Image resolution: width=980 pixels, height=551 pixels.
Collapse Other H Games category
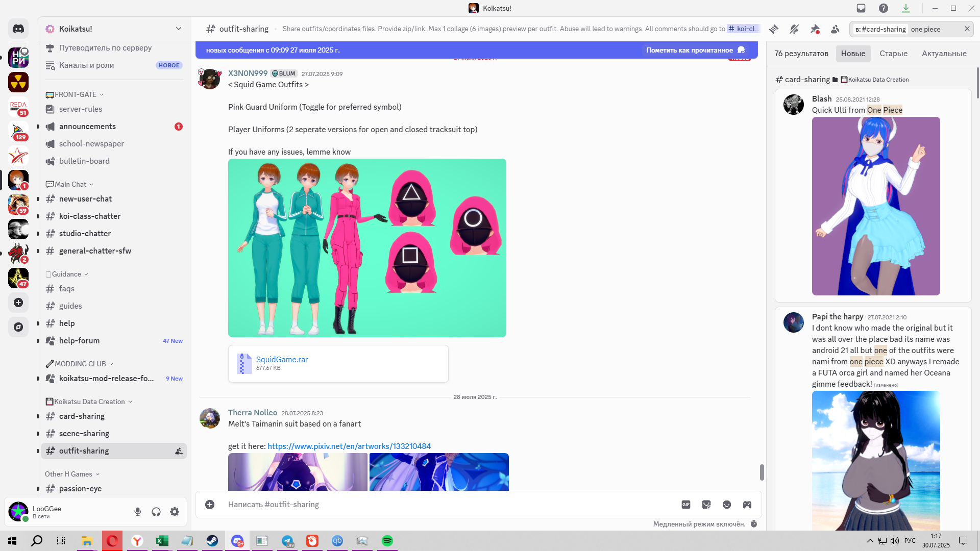pyautogui.click(x=72, y=474)
